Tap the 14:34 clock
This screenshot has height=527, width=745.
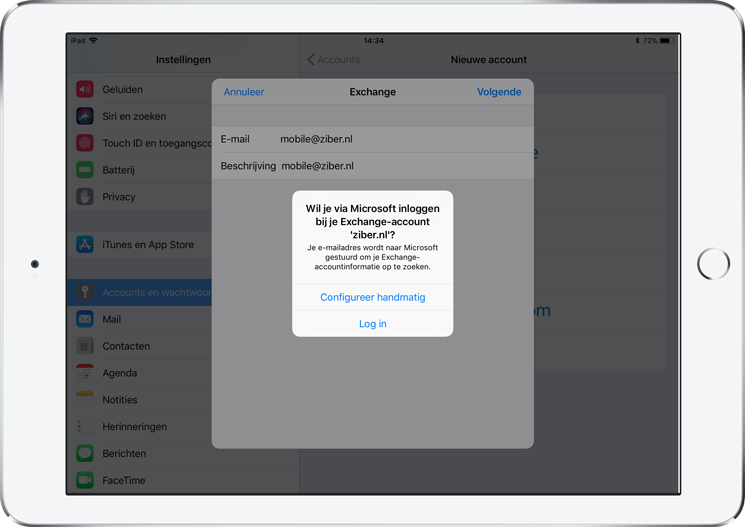coord(373,41)
